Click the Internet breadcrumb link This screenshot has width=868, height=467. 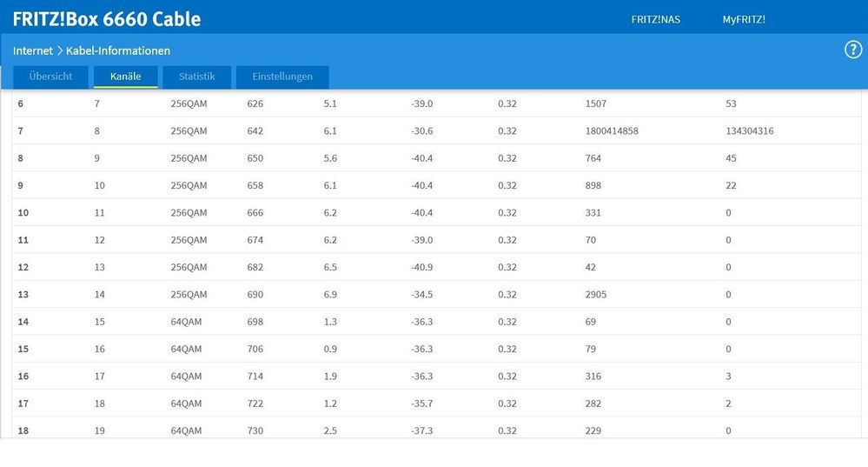point(33,50)
